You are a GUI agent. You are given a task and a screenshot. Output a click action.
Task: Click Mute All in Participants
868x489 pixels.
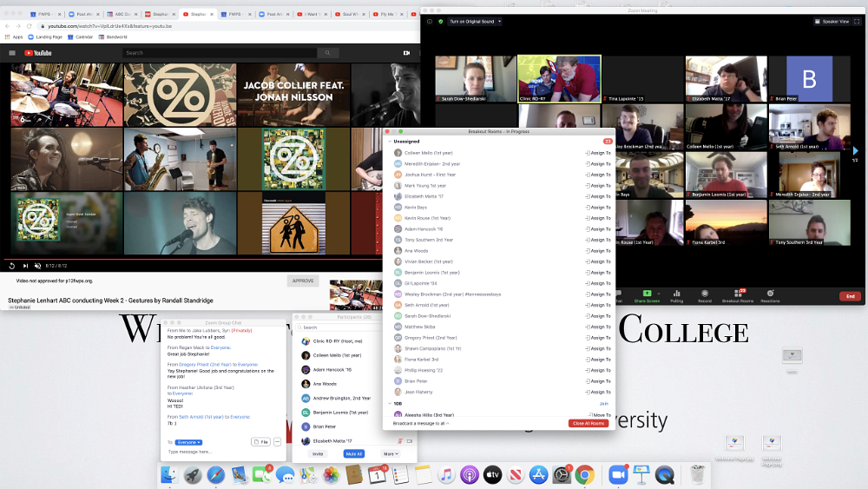354,453
